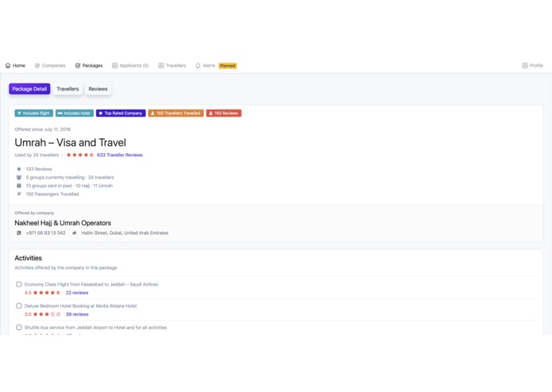Screen dimensions: 552x392
Task: Check the Deluxe Bedroom Hotel Booking activity
Action: tap(19, 306)
